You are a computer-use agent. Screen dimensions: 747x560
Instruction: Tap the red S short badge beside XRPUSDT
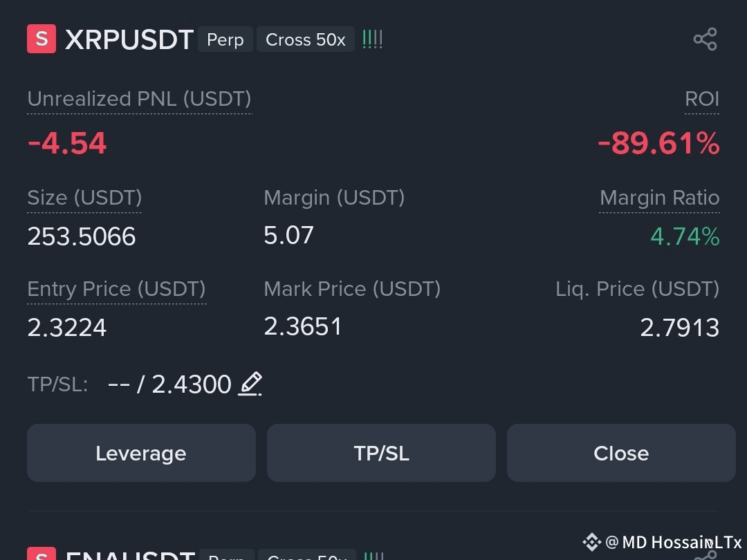(x=41, y=39)
